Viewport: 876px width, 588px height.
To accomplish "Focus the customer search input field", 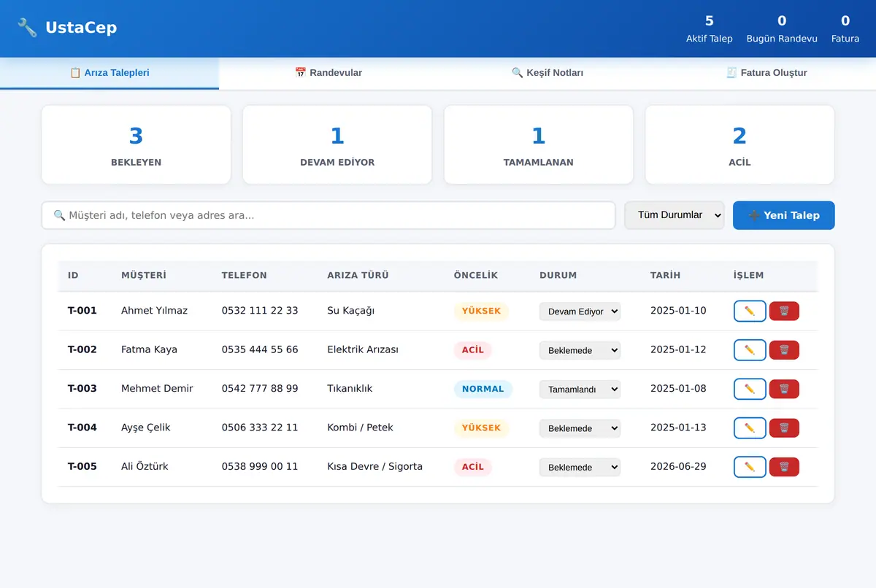I will [328, 215].
